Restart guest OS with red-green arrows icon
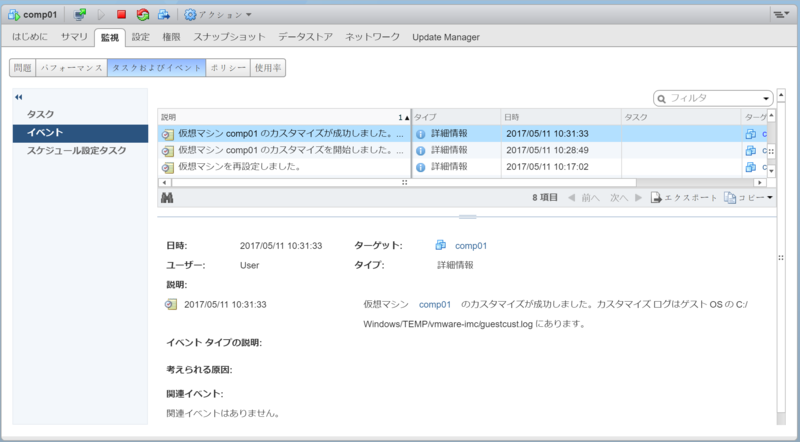The height and width of the screenshot is (442, 800). [143, 15]
